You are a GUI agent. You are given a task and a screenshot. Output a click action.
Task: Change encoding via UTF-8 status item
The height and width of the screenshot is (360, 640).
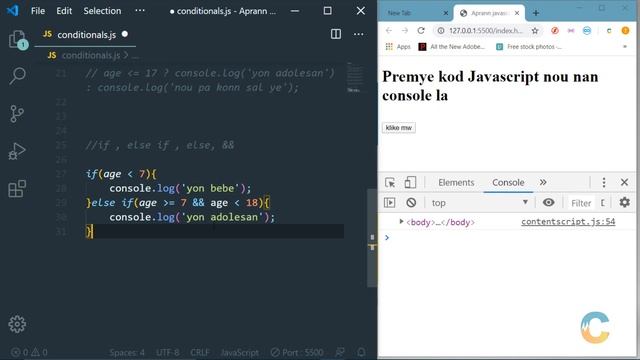167,352
